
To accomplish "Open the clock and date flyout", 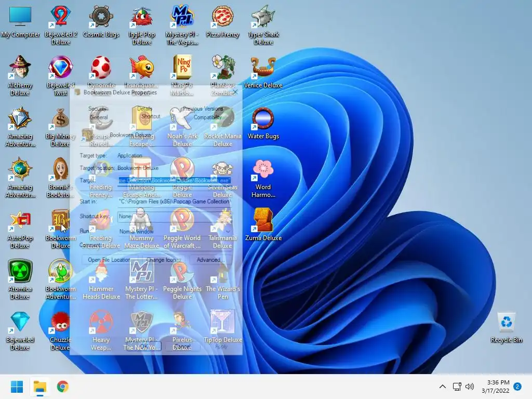I will pos(495,387).
